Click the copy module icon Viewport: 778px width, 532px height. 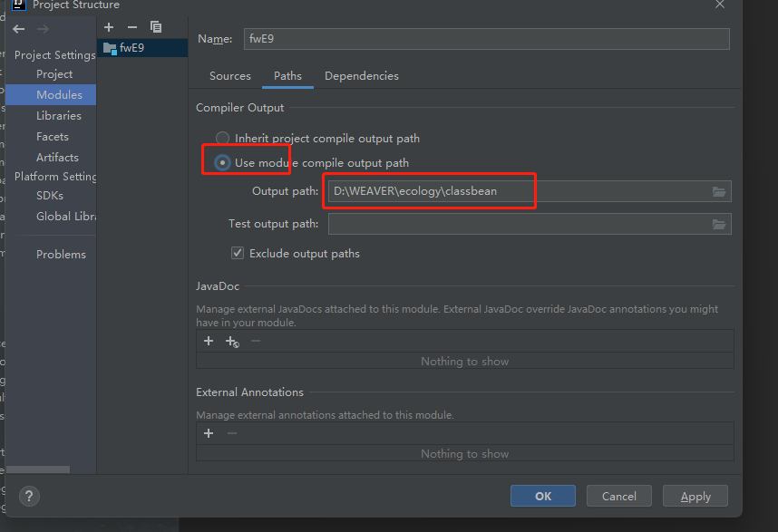[156, 27]
